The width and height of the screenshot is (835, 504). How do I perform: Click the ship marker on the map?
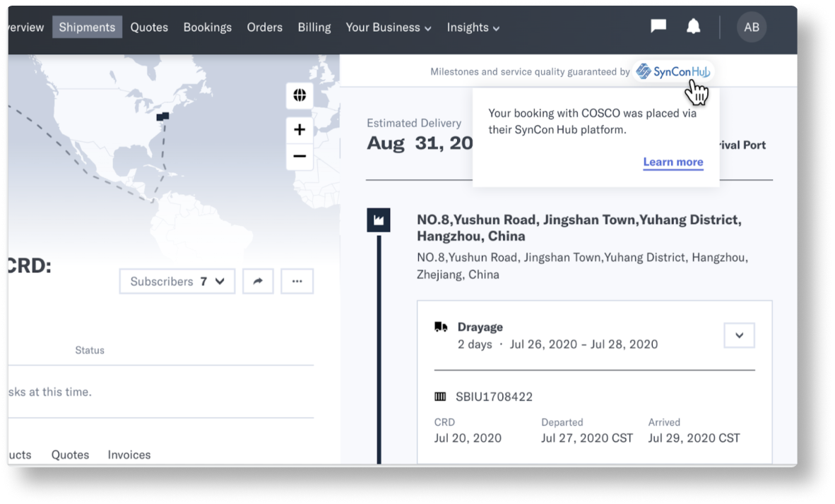tap(162, 116)
